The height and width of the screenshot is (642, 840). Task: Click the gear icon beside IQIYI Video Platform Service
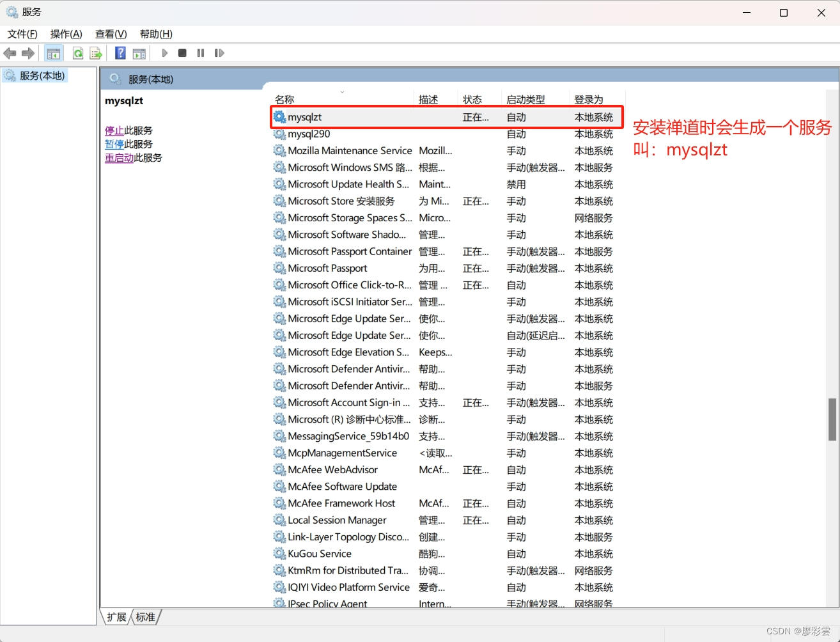(279, 587)
